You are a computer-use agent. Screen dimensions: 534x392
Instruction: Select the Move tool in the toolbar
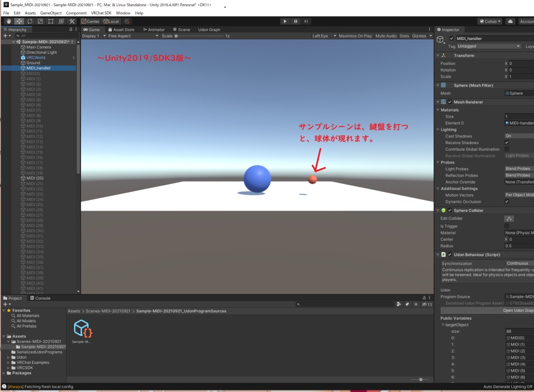click(19, 21)
